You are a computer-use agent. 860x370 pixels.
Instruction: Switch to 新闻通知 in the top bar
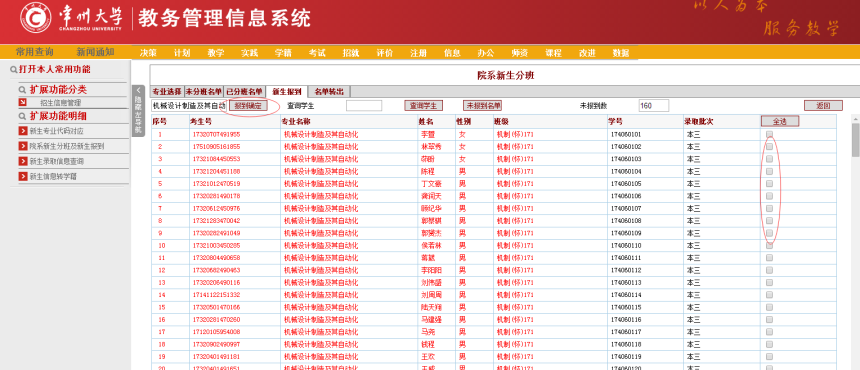point(95,52)
